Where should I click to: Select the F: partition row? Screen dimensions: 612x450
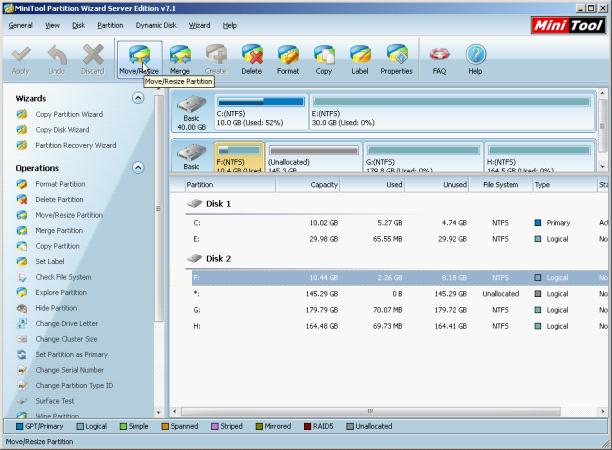point(400,278)
